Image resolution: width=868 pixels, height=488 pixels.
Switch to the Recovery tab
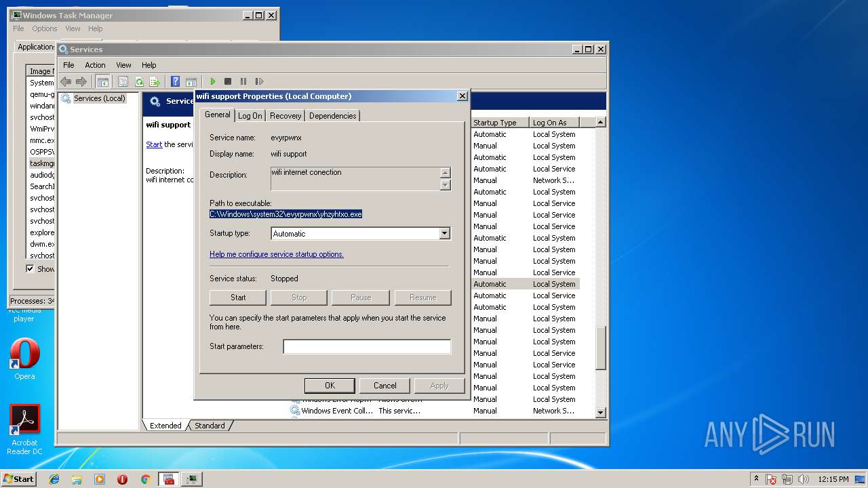[285, 116]
